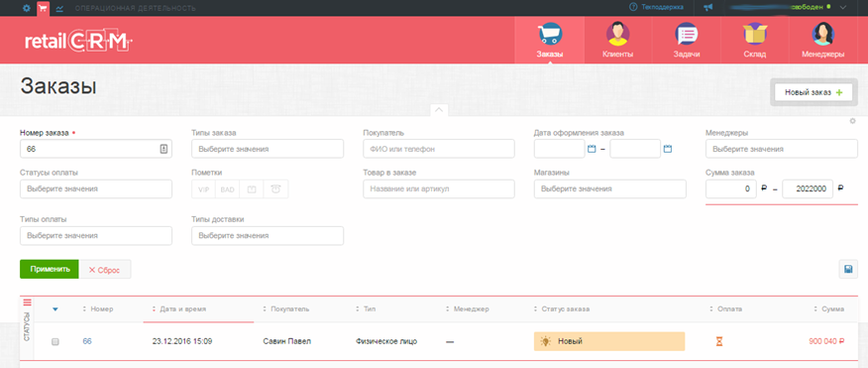Focus minimum Сумма заказа field
The height and width of the screenshot is (368, 868).
[x=730, y=189]
